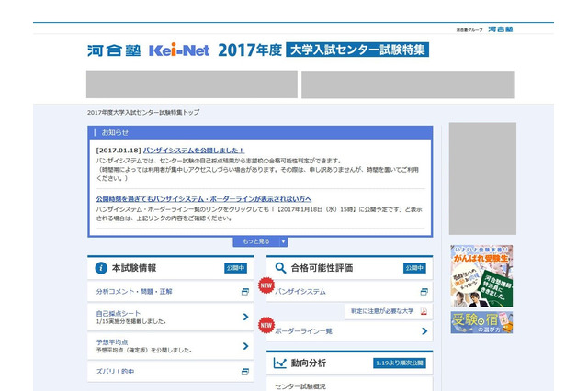Open 自己採点シート link

coord(119,313)
